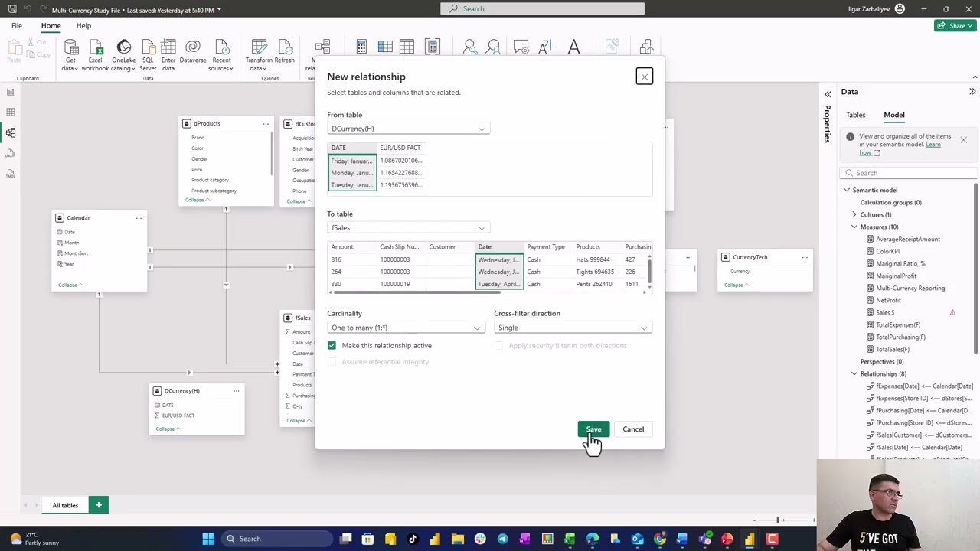Viewport: 980px width, 551px height.
Task: Select the Home ribbon tab
Action: tap(51, 26)
